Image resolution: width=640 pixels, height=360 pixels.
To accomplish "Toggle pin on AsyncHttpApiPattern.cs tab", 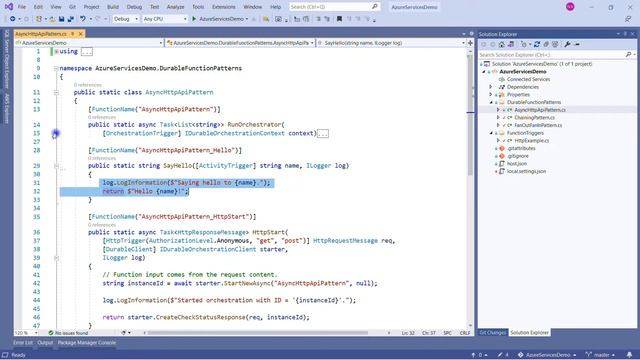I will [x=73, y=34].
